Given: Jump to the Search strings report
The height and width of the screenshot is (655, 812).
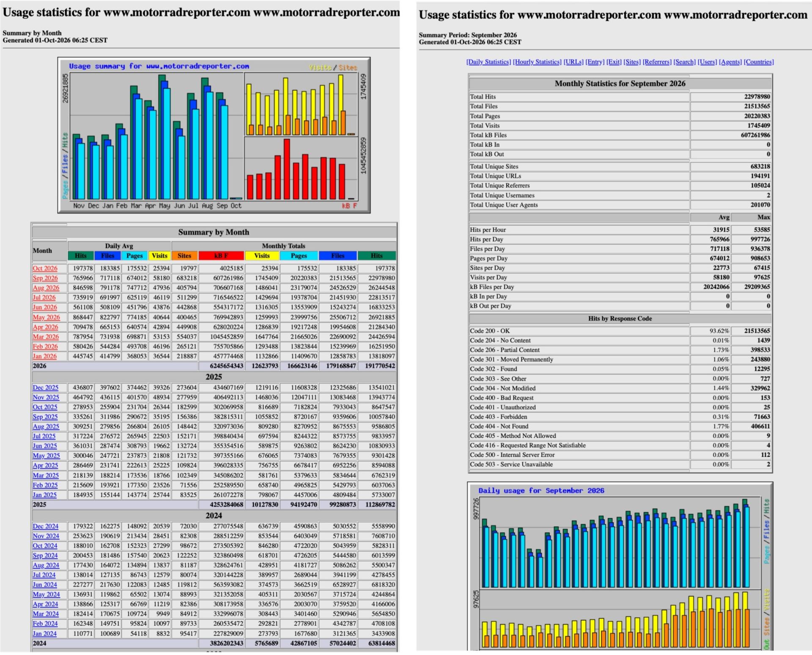Looking at the screenshot, I should (x=685, y=62).
